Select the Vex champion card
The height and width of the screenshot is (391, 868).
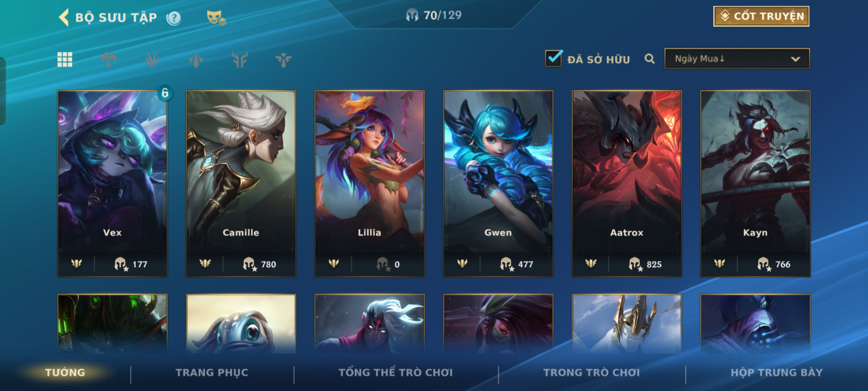point(112,184)
